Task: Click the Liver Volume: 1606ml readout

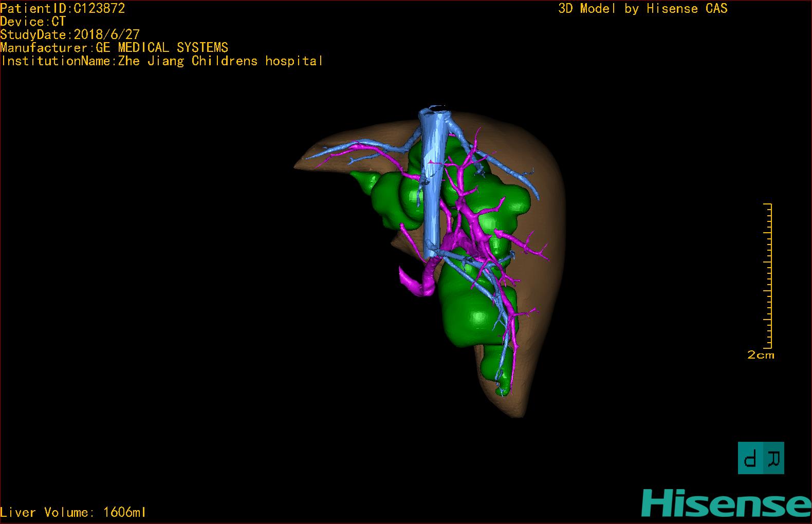Action: tap(73, 512)
